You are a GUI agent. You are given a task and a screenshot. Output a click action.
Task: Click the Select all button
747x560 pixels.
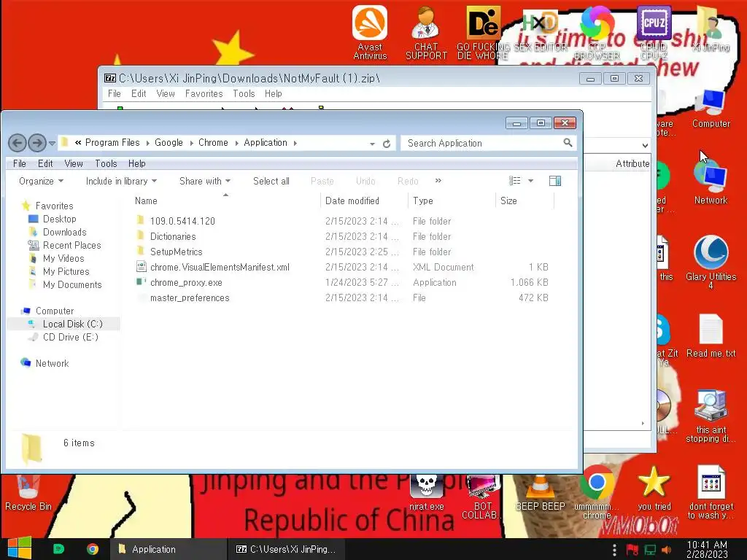point(271,181)
